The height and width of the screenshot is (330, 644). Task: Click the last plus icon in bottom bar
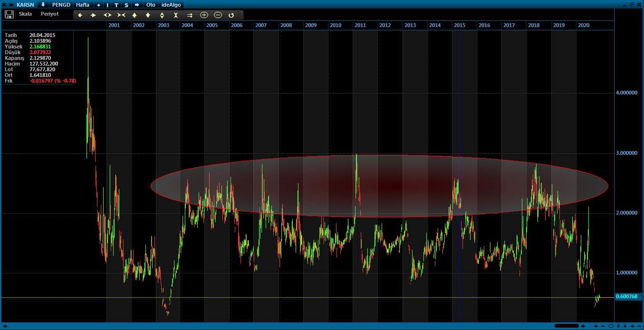[633, 326]
